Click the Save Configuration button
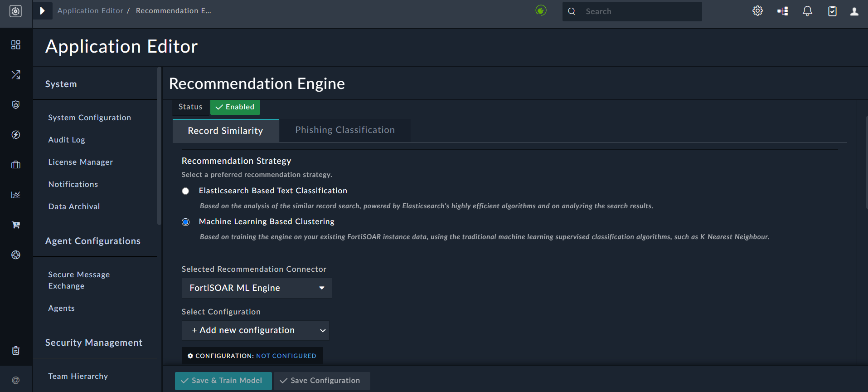The image size is (868, 392). [x=322, y=381]
